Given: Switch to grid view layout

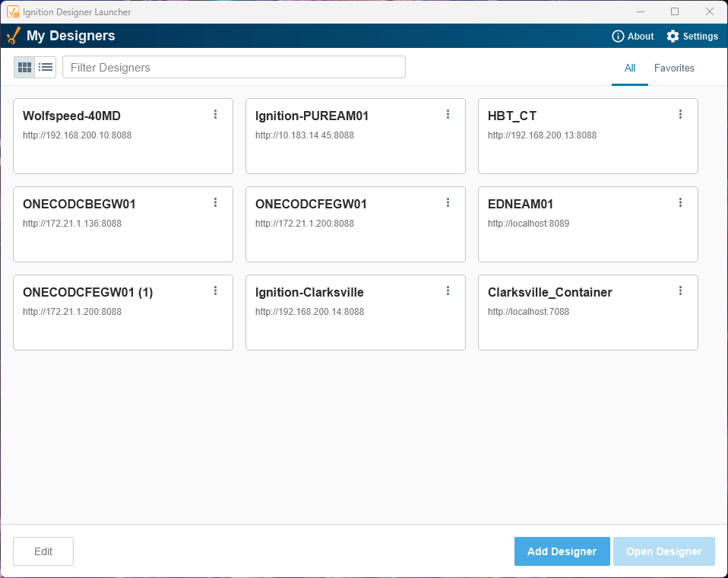Looking at the screenshot, I should [24, 67].
